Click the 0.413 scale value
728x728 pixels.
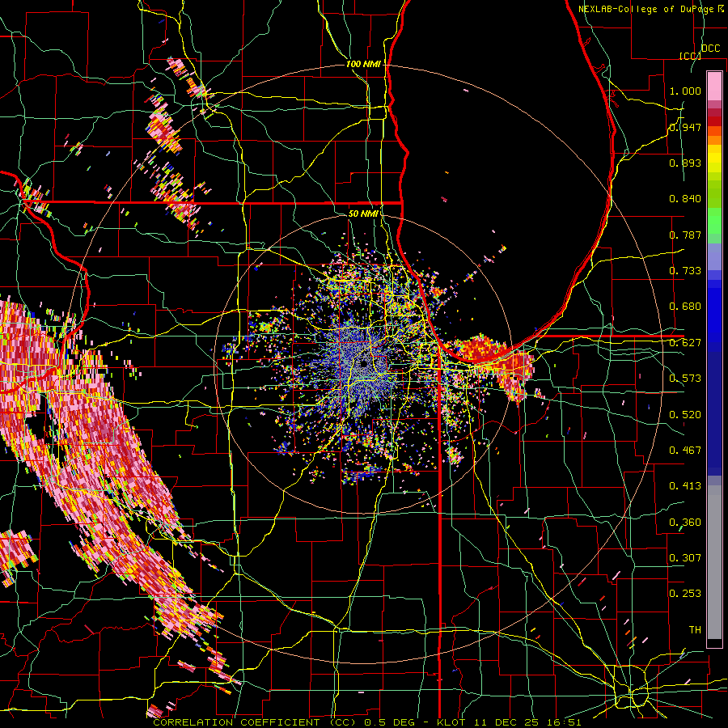(685, 486)
